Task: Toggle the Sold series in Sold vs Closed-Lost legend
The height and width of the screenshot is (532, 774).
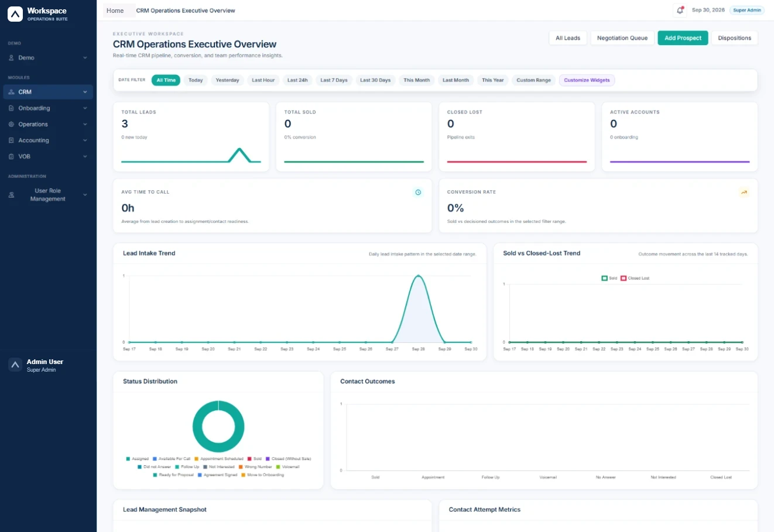Action: [x=609, y=278]
